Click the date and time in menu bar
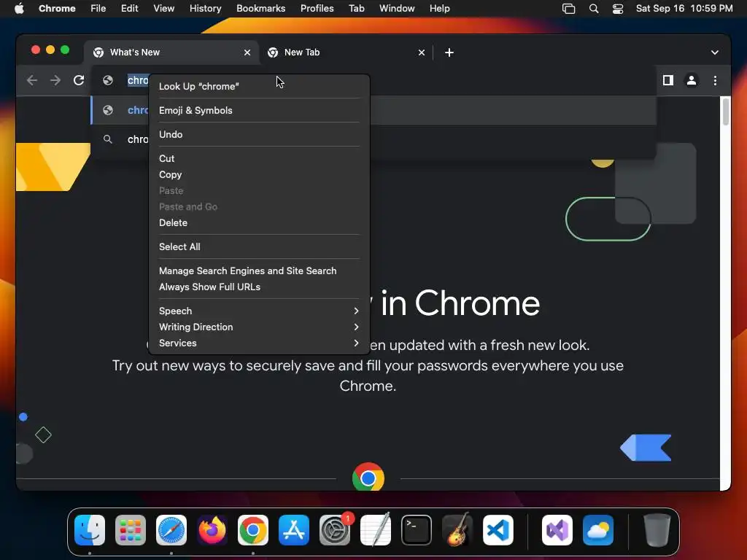The image size is (747, 560). tap(684, 9)
